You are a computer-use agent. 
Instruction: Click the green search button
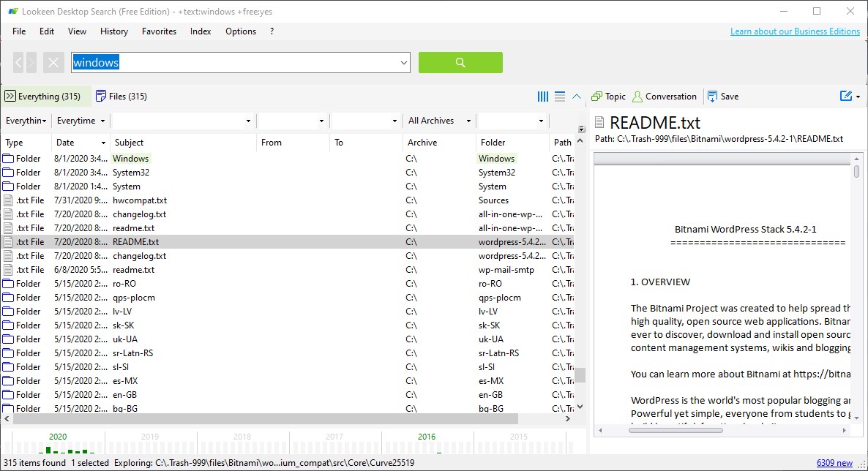pos(460,63)
